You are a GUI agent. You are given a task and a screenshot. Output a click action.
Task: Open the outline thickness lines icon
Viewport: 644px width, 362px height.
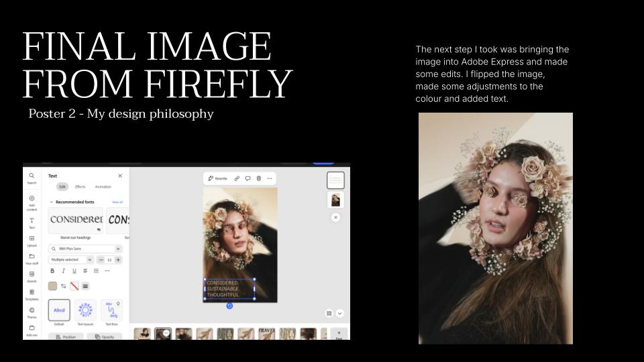[85, 286]
